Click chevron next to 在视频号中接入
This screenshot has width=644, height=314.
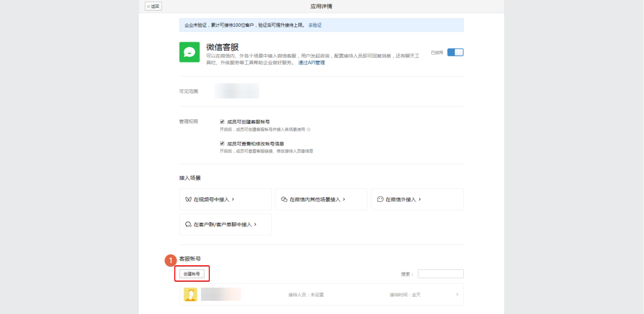(233, 199)
